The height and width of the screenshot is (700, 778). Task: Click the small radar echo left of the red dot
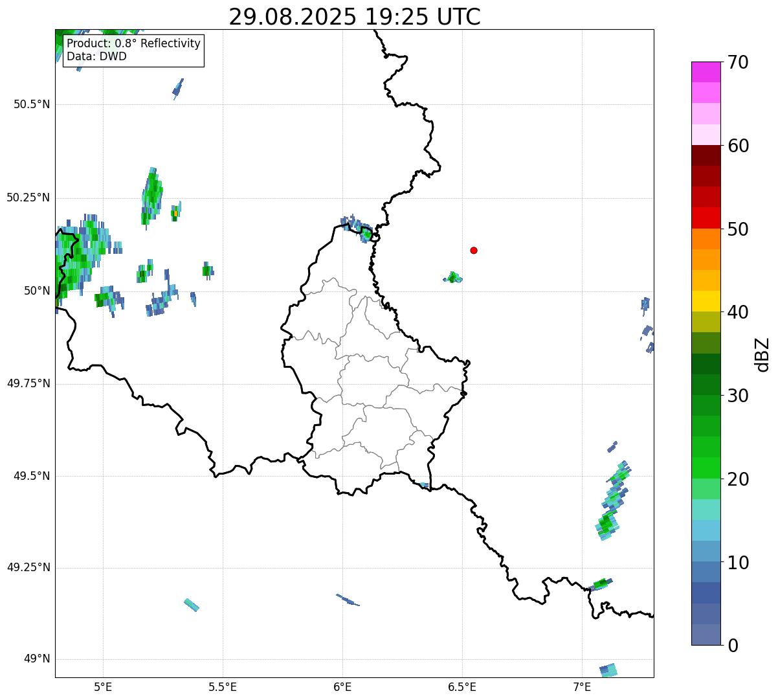tap(453, 278)
